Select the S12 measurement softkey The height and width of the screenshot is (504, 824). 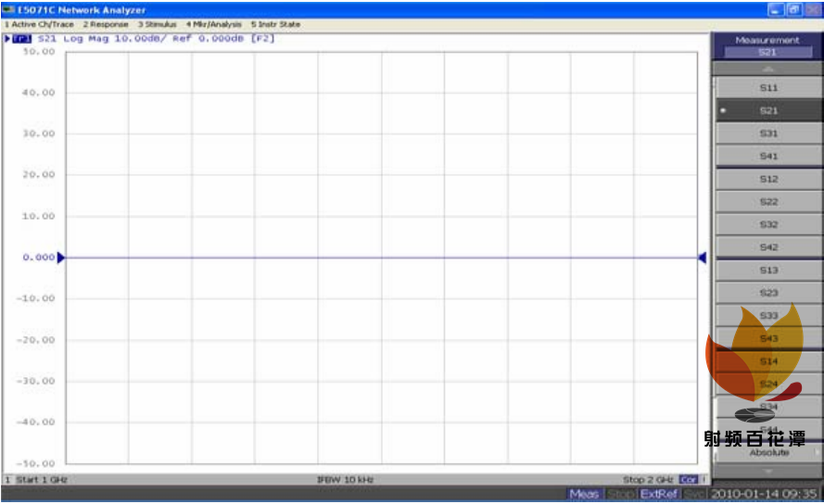tap(768, 179)
